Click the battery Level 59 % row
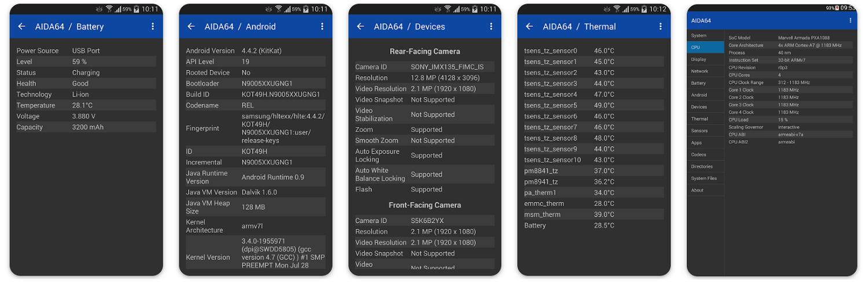 click(86, 62)
